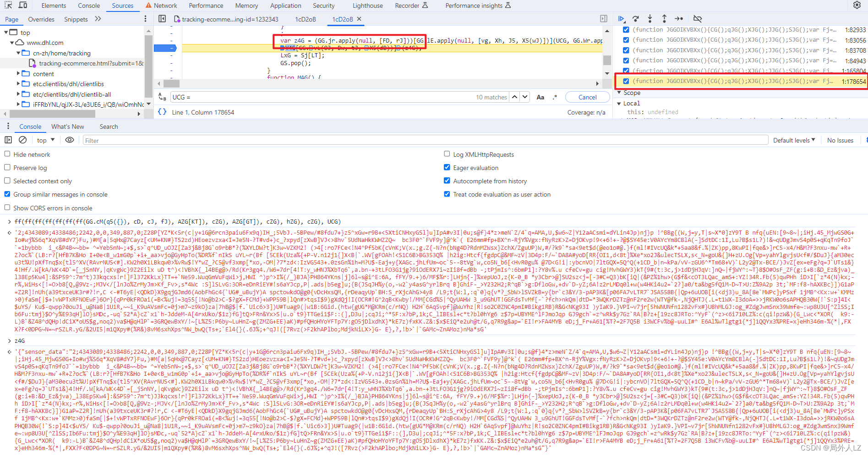Uncheck Autocomplete from history
868x456 pixels.
[x=447, y=181]
